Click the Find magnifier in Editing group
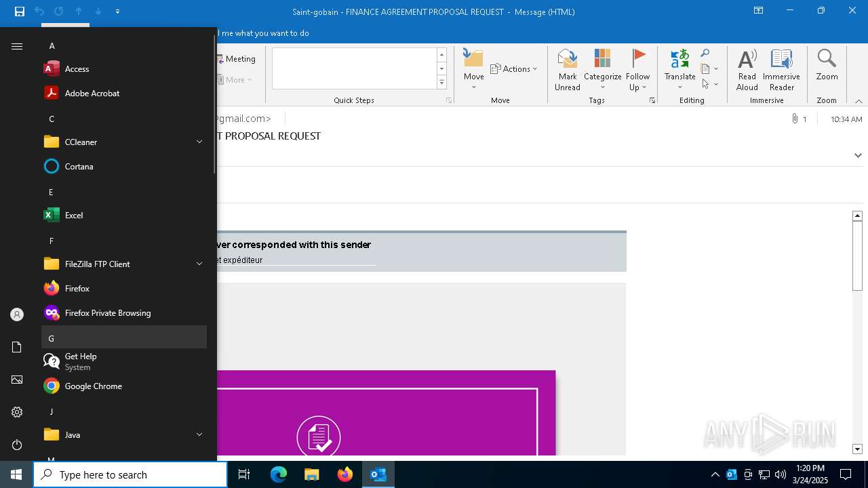The height and width of the screenshot is (488, 868). click(705, 53)
